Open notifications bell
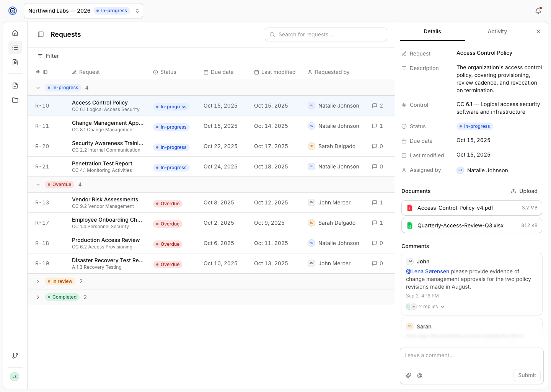The image size is (551, 392). [538, 11]
